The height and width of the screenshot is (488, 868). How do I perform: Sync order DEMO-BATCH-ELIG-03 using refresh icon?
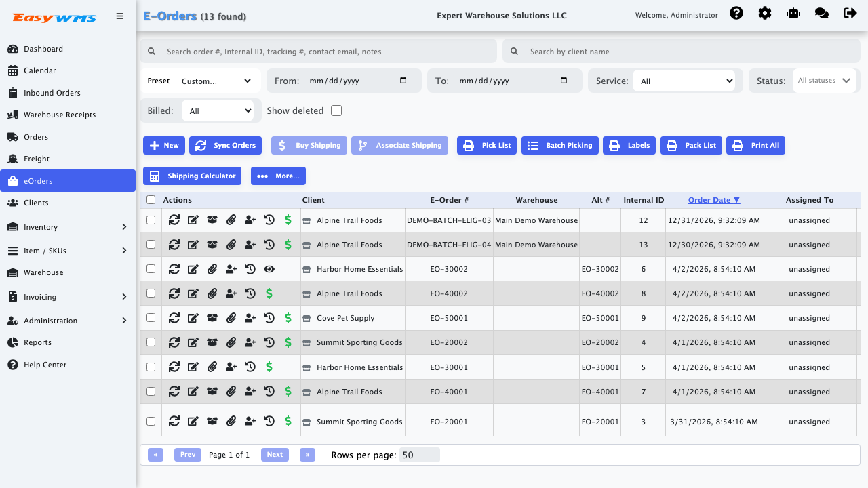click(174, 220)
